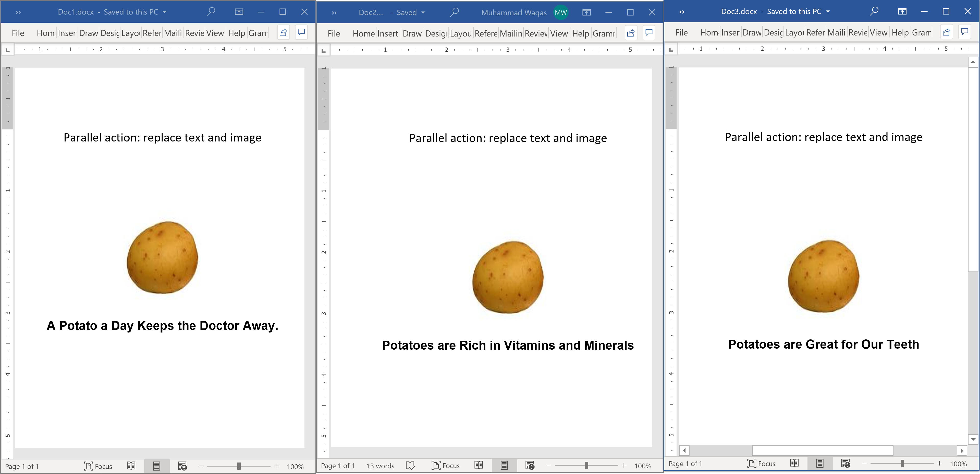Click the proofing check icon in Doc2 status bar
This screenshot has width=980, height=474.
[410, 466]
